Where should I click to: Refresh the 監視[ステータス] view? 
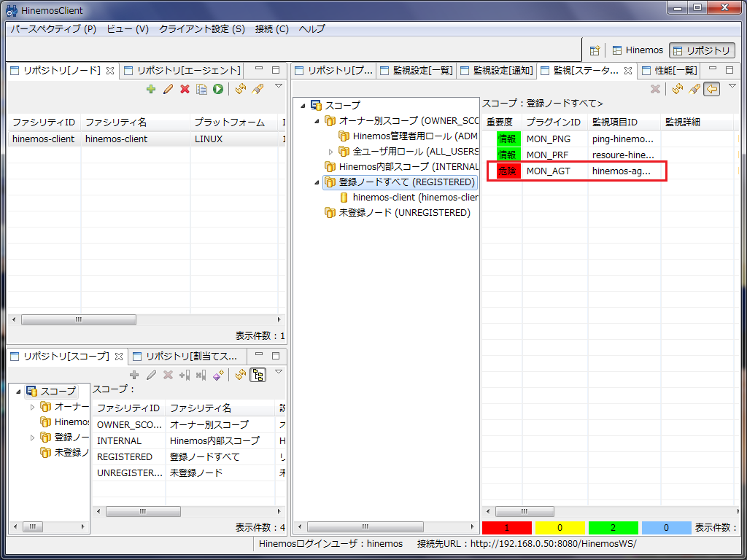(678, 89)
